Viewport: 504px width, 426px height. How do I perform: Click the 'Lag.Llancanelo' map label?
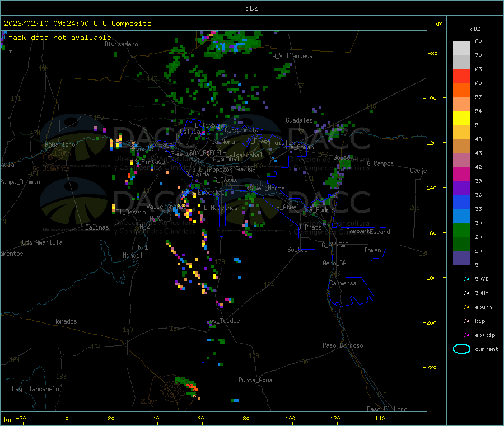[x=35, y=389]
